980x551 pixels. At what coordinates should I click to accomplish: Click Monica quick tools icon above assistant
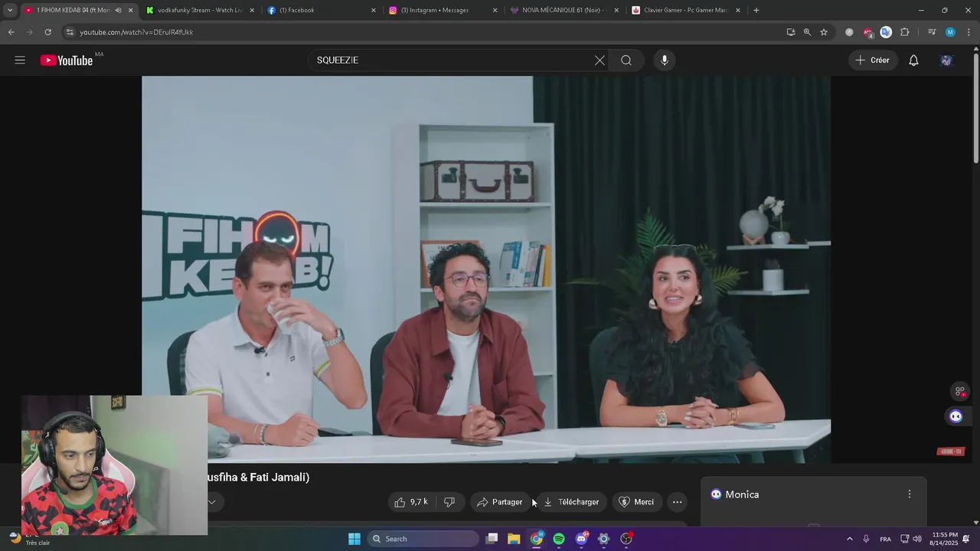[959, 392]
